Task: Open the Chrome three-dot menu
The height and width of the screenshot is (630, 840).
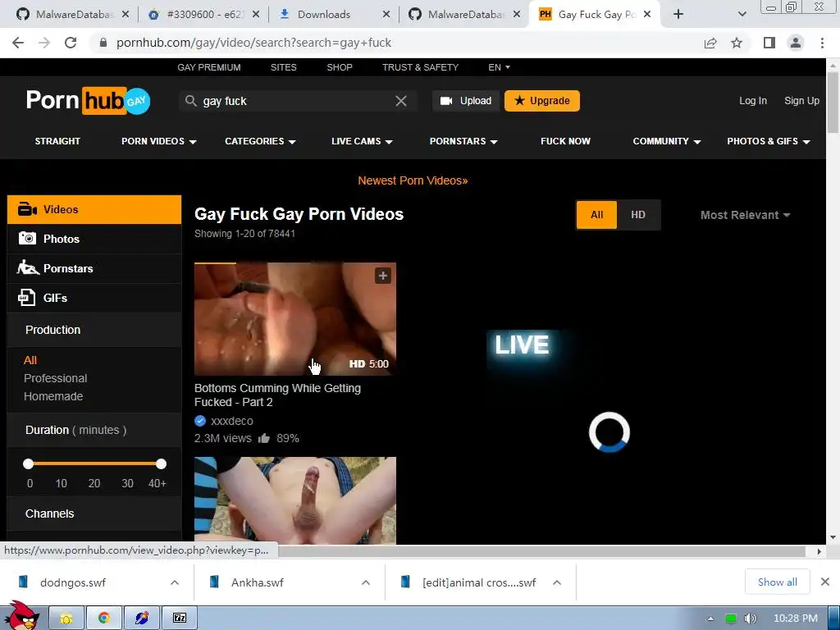Action: (x=822, y=43)
